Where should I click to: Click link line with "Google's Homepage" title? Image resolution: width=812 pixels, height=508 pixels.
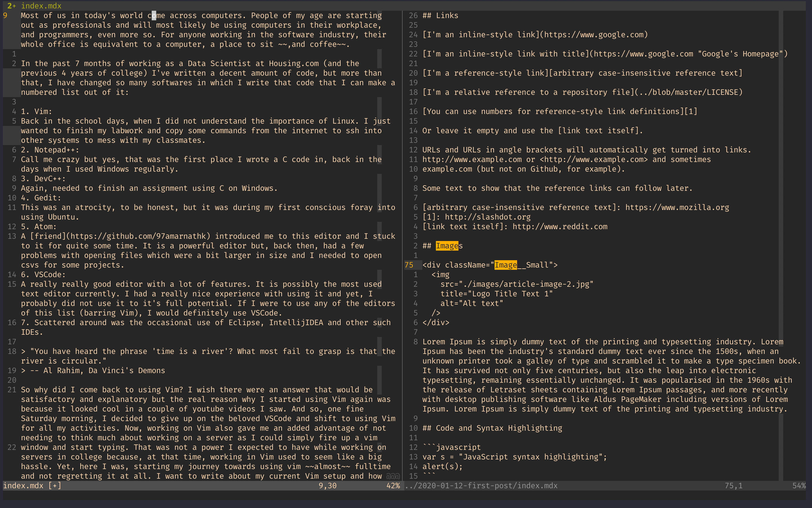point(605,54)
